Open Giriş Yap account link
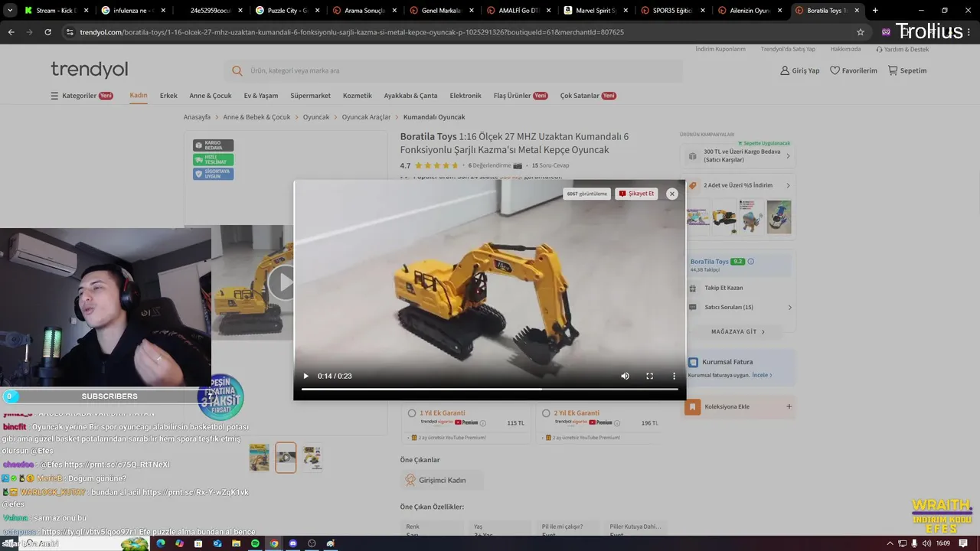 click(x=799, y=70)
